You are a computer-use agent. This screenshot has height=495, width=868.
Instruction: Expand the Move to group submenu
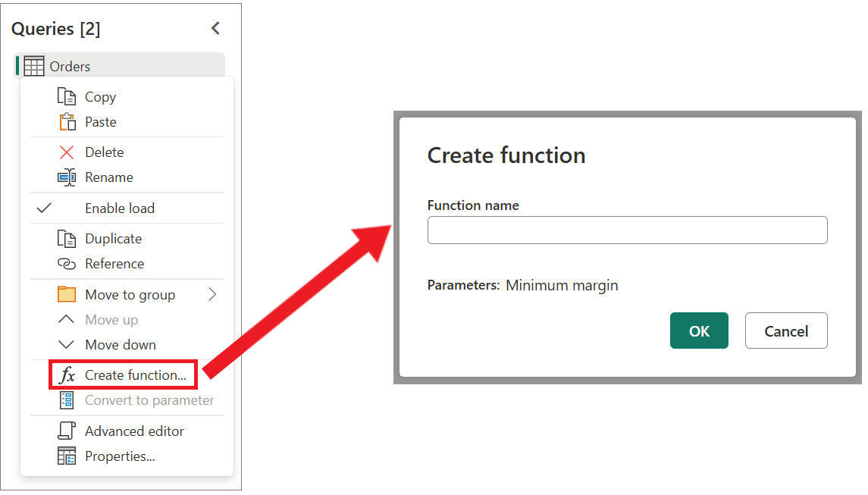point(213,294)
